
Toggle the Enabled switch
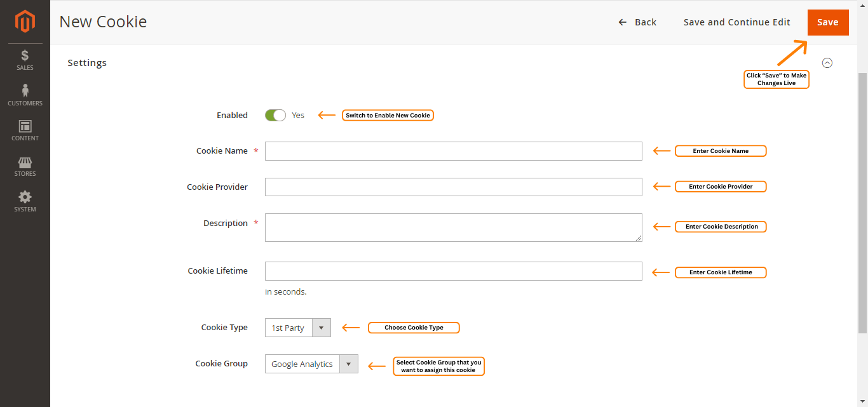275,115
